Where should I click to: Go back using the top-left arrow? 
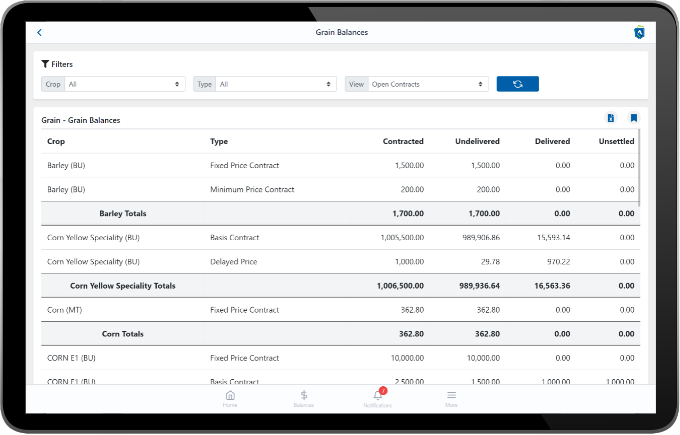[39, 33]
